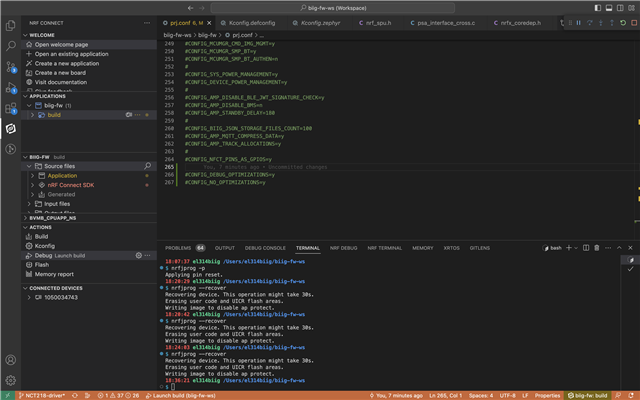Split the terminal

click(586, 248)
